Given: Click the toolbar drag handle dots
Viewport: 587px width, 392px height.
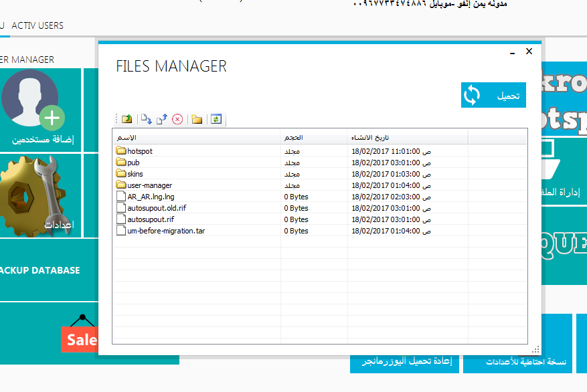Looking at the screenshot, I should click(x=116, y=119).
